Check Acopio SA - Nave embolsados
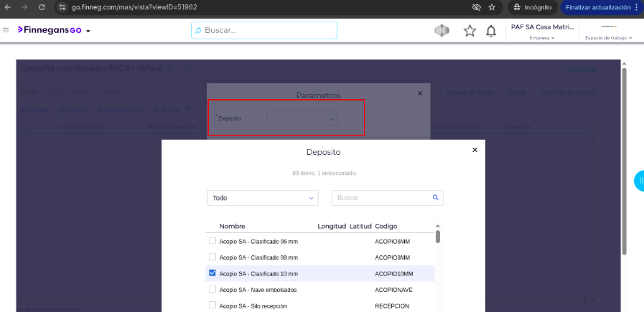The width and height of the screenshot is (644, 312). 212,289
